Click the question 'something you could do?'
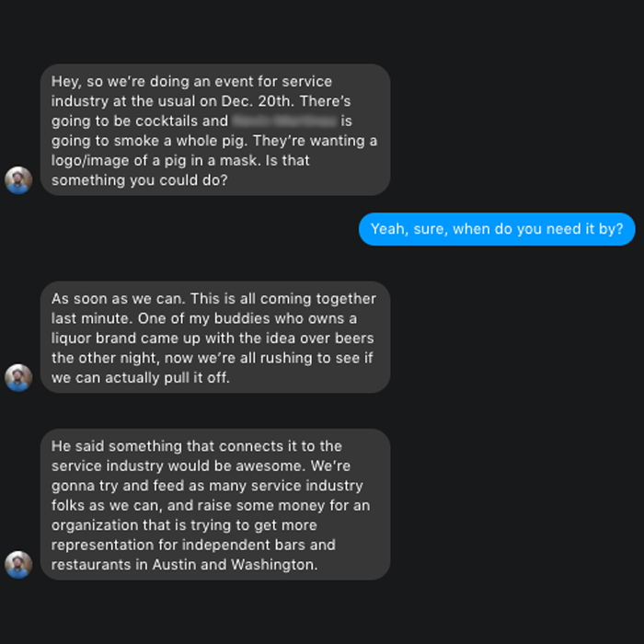Screen dimensions: 644x644 [x=139, y=180]
